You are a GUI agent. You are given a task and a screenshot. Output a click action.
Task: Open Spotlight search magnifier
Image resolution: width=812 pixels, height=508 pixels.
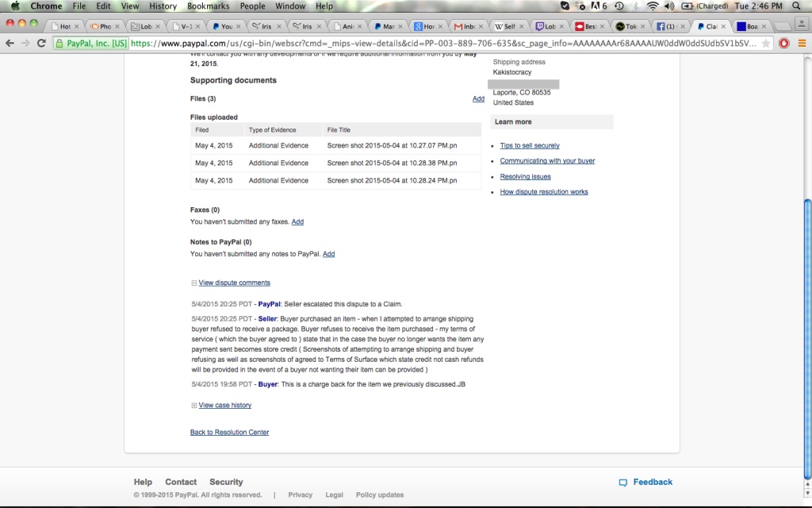796,6
